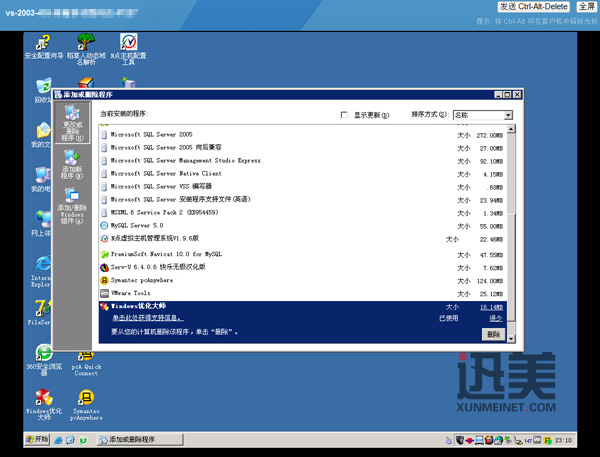Open Internet Explorer from quick launch
The width and height of the screenshot is (600, 457).
click(58, 440)
